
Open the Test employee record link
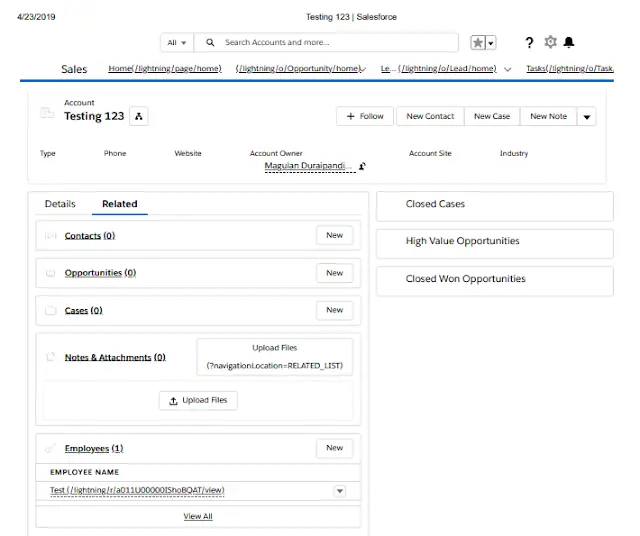(x=137, y=490)
